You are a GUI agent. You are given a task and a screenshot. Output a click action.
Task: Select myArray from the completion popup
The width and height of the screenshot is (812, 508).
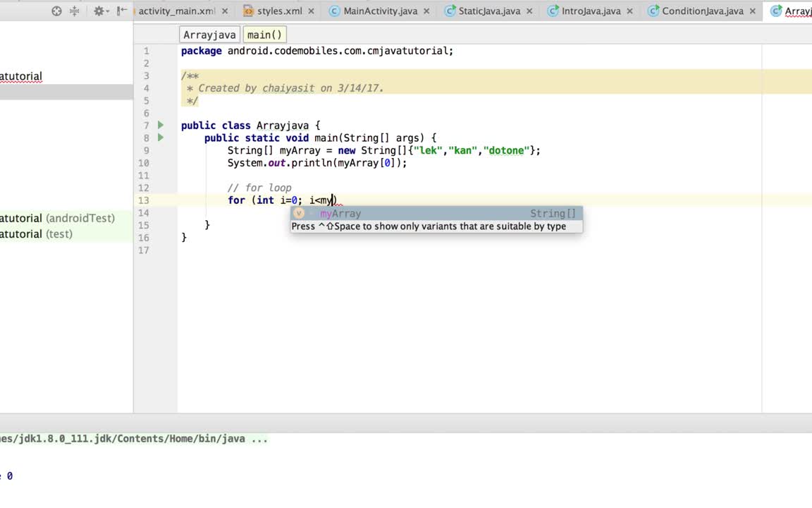[x=340, y=213]
